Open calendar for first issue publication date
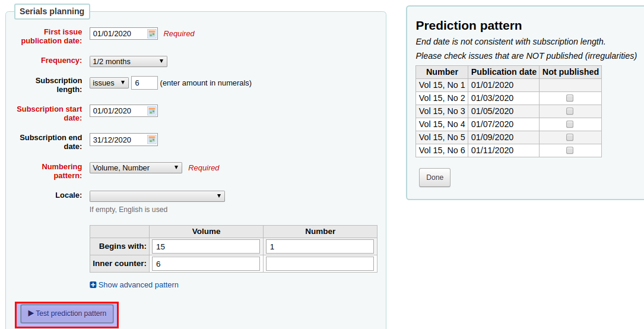This screenshot has width=644, height=329. [x=152, y=34]
